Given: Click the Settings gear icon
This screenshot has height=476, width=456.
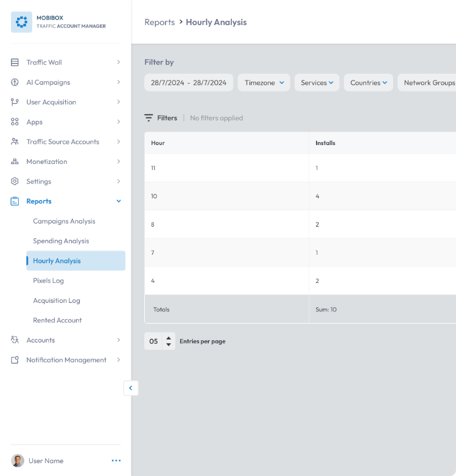Looking at the screenshot, I should click(15, 181).
